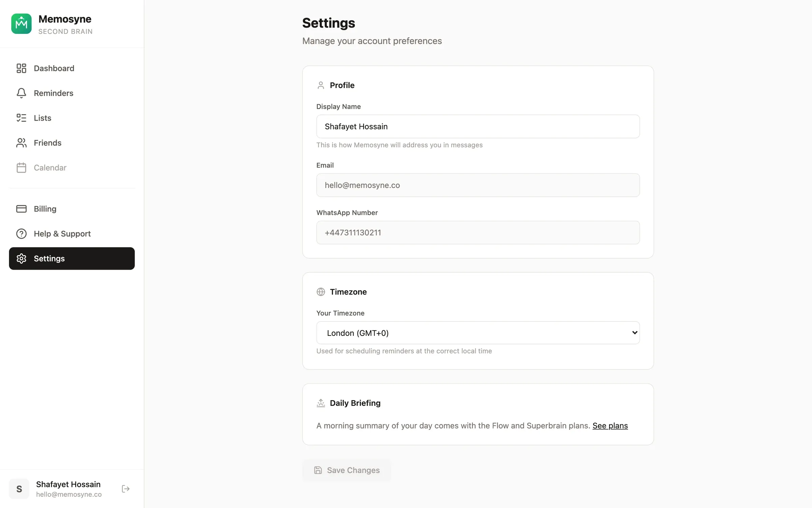
Task: Click the Profile person icon
Action: [321, 85]
